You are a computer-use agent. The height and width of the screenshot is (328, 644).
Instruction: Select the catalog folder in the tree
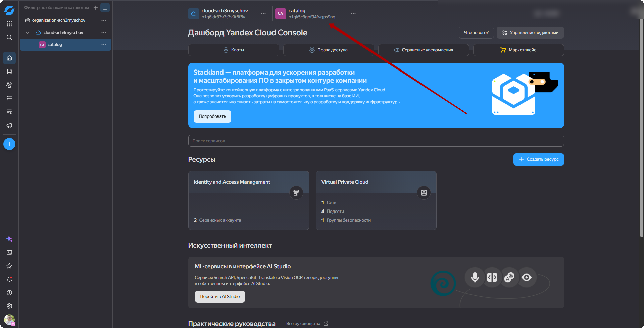(65, 45)
